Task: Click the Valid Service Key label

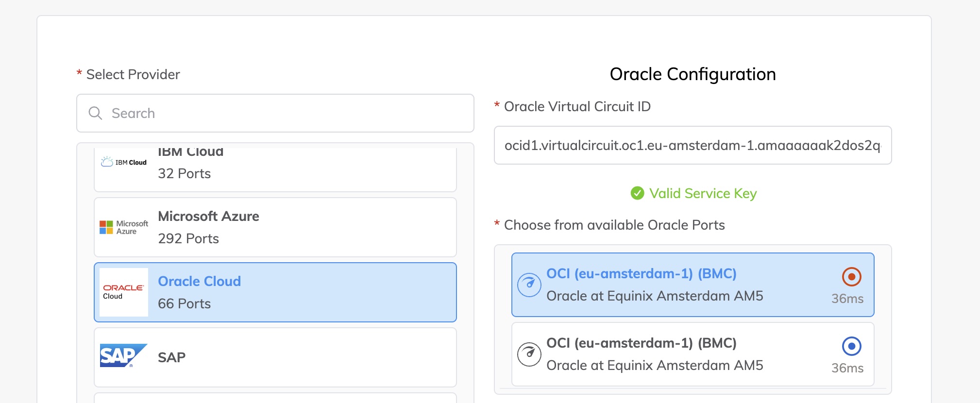Action: (x=702, y=193)
